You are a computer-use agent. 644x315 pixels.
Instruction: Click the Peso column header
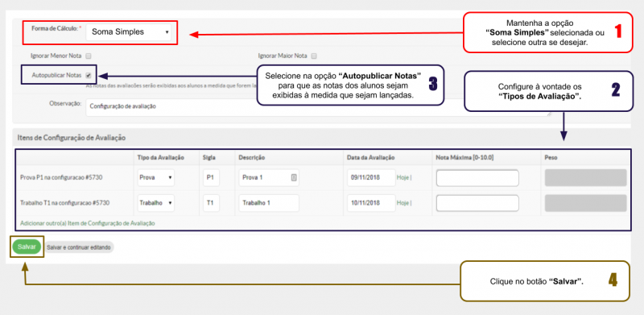(x=551, y=158)
